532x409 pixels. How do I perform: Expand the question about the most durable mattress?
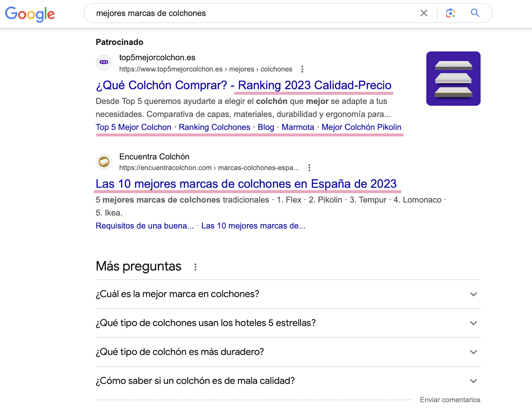474,352
